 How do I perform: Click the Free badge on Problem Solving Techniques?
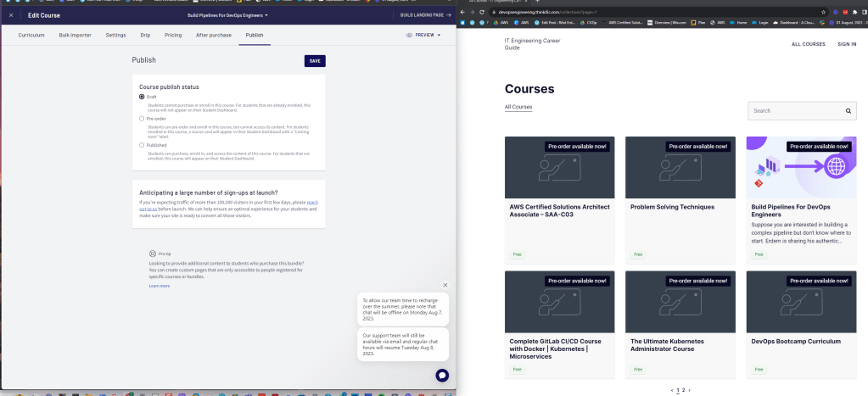[x=638, y=254]
